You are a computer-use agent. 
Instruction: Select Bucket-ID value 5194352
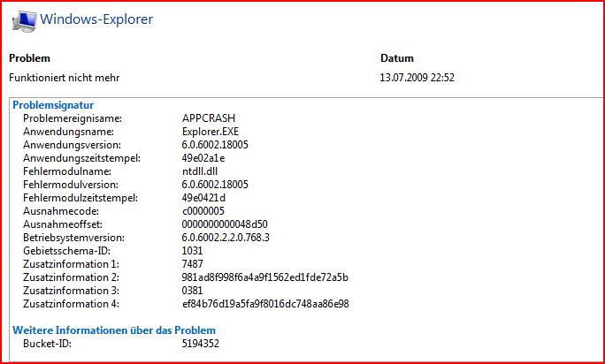(x=200, y=344)
